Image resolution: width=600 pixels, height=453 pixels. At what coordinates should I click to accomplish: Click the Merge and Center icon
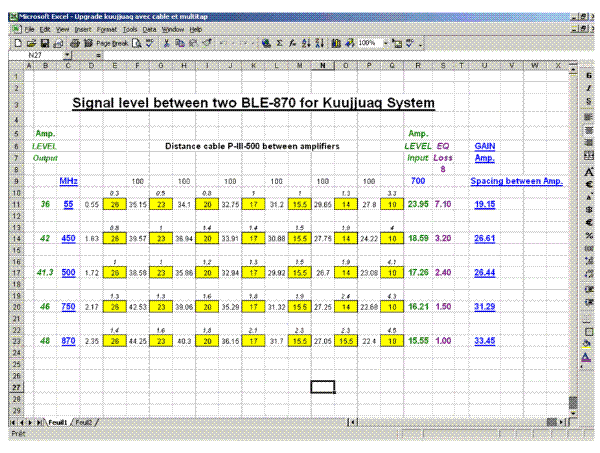589,156
